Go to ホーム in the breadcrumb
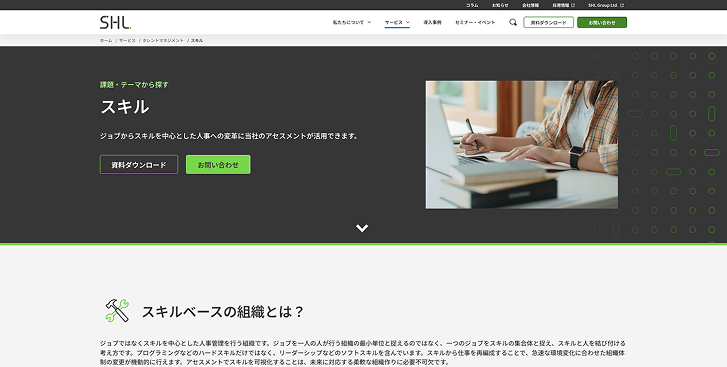The image size is (727, 367). (106, 40)
